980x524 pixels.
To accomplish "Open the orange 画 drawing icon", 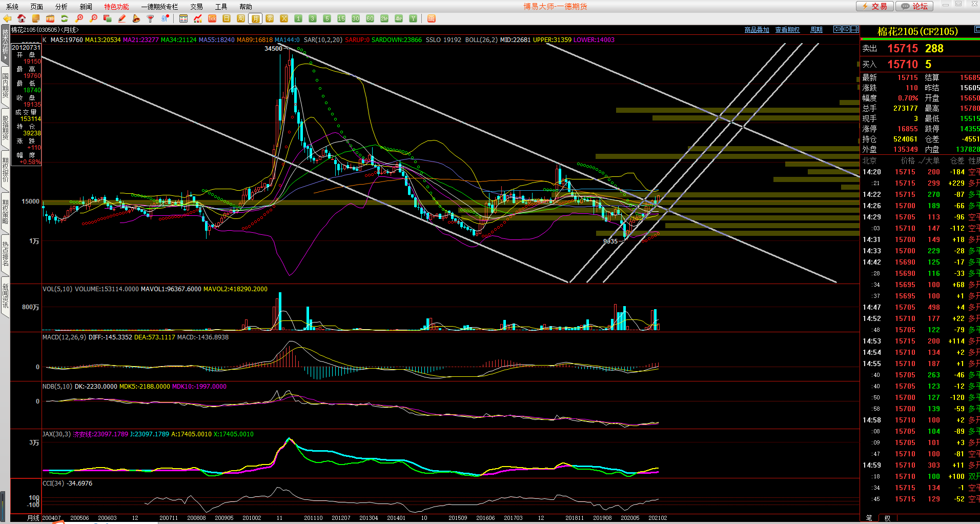I will coord(432,18).
